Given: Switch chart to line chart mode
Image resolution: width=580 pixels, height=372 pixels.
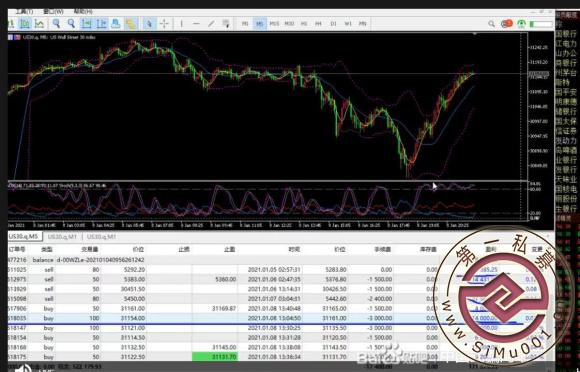Looking at the screenshot, I should [39, 24].
